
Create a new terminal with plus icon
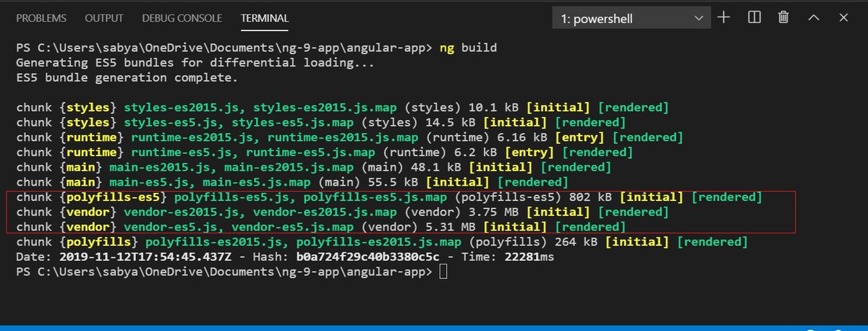(x=724, y=17)
